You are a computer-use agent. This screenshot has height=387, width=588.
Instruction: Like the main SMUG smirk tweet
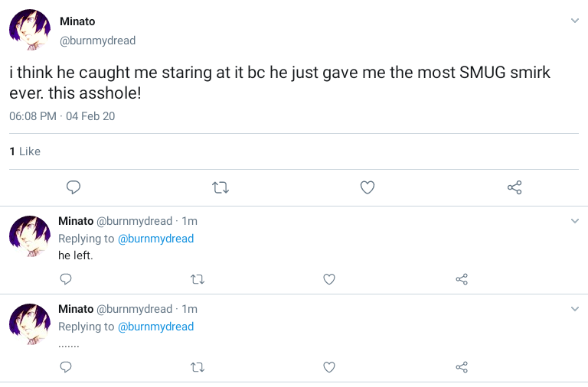coord(367,187)
